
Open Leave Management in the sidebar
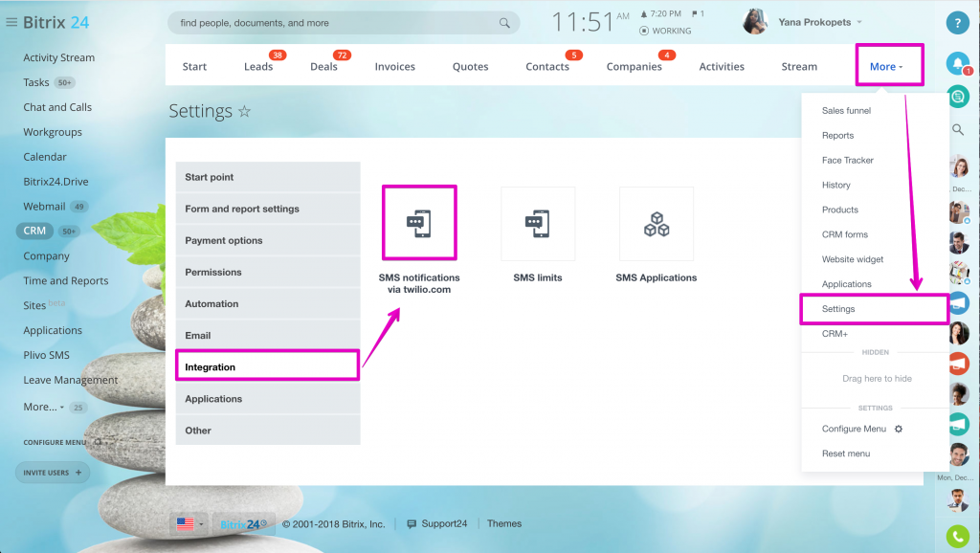(71, 380)
